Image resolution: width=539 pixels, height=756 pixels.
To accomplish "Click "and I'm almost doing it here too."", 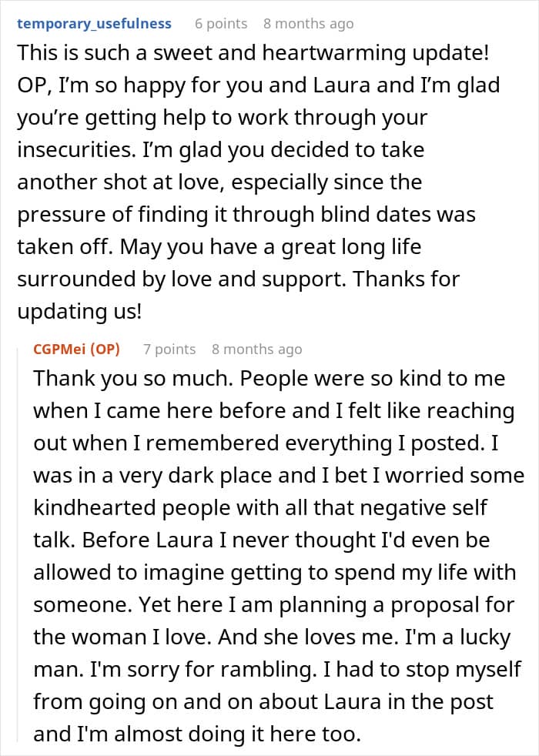I will click(x=196, y=734).
